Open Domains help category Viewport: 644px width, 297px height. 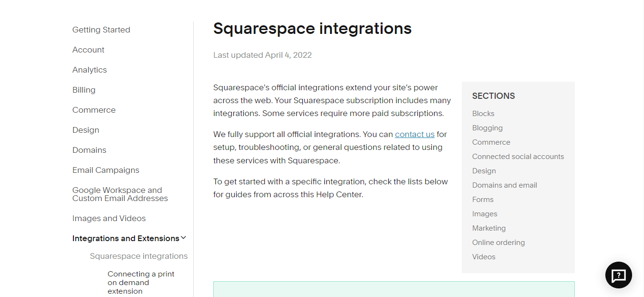89,150
